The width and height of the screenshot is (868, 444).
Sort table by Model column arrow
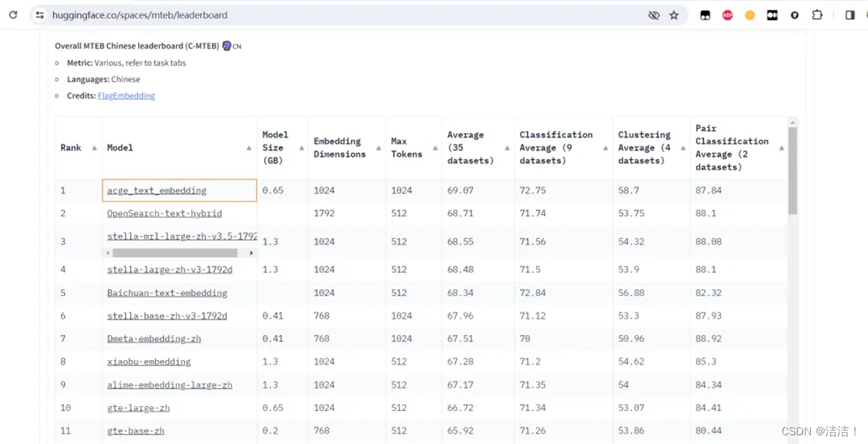pyautogui.click(x=249, y=147)
